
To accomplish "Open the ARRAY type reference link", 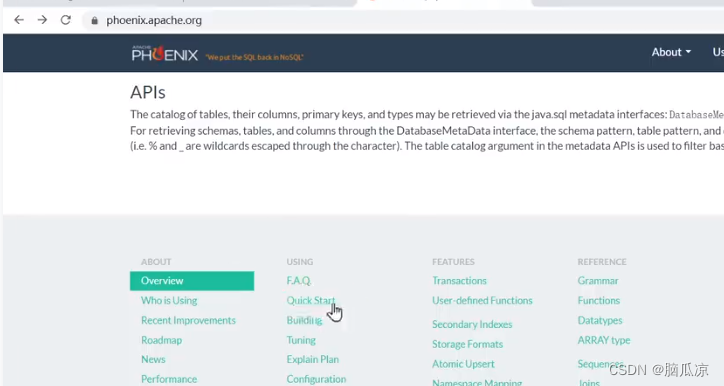I will tap(603, 340).
